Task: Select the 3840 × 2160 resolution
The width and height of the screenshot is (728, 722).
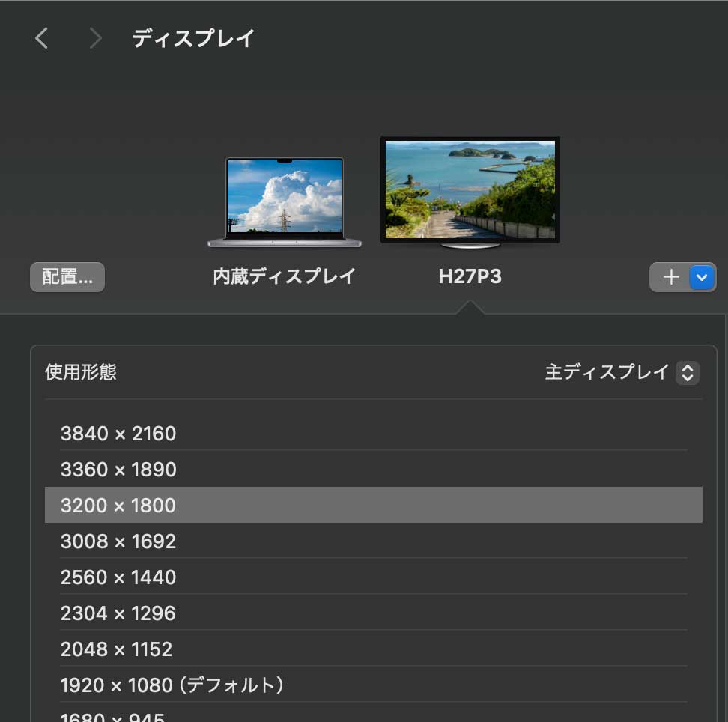Action: click(x=118, y=434)
